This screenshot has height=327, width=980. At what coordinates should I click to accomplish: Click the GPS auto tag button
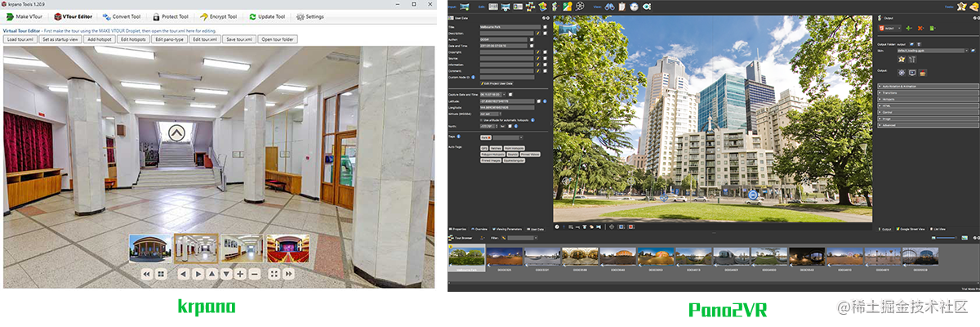click(484, 148)
